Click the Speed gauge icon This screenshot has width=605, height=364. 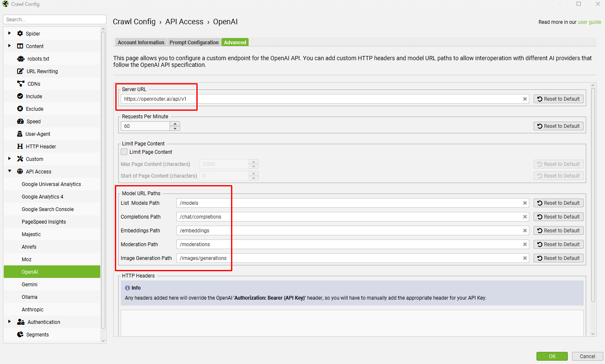pos(20,121)
